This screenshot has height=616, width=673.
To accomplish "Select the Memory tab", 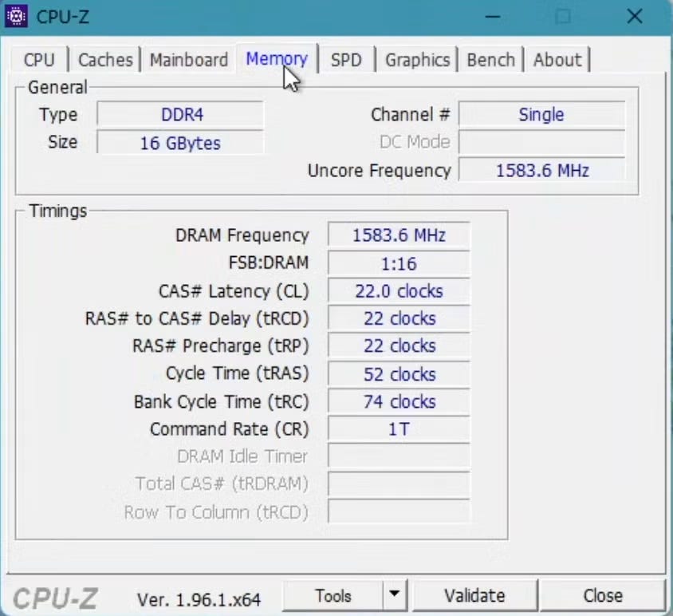I will point(277,59).
